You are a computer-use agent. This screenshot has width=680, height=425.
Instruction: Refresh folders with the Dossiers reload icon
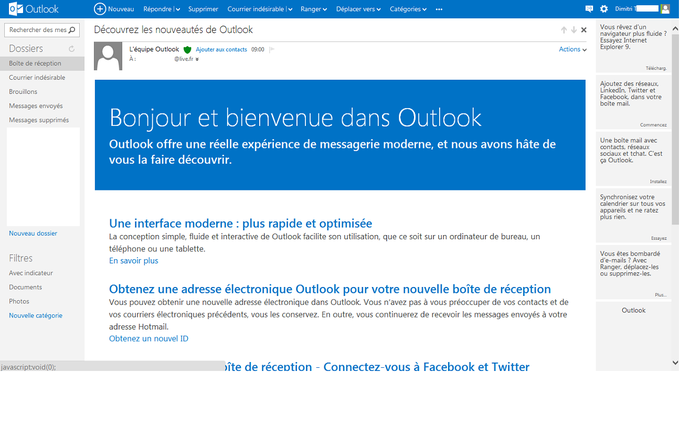pyautogui.click(x=72, y=49)
